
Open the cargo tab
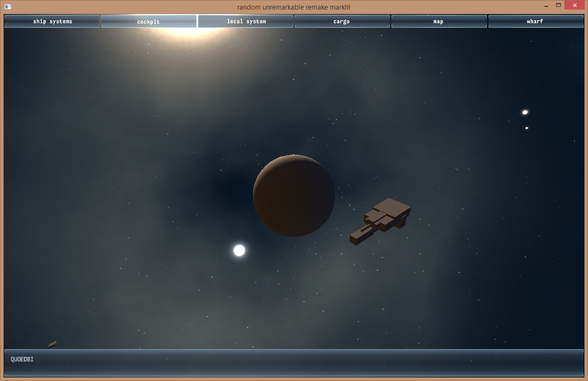342,21
